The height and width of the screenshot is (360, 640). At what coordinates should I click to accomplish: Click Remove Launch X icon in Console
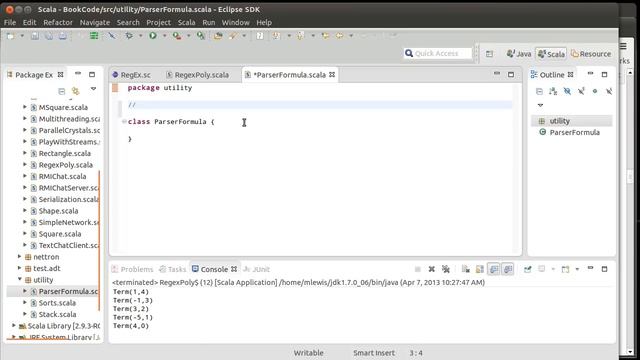tap(431, 269)
